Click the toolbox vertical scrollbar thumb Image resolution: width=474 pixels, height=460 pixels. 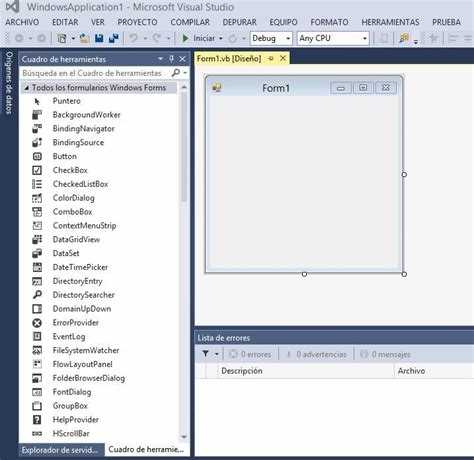[x=184, y=147]
